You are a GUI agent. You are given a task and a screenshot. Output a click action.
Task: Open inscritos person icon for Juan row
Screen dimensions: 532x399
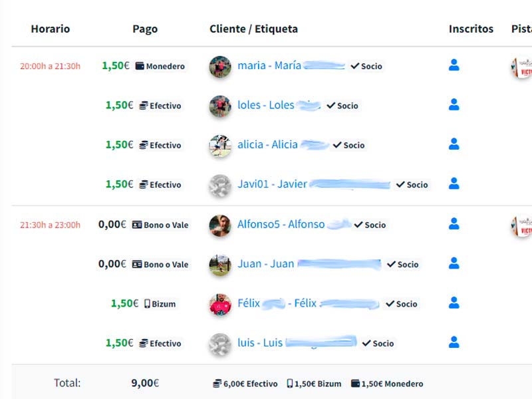tap(454, 263)
